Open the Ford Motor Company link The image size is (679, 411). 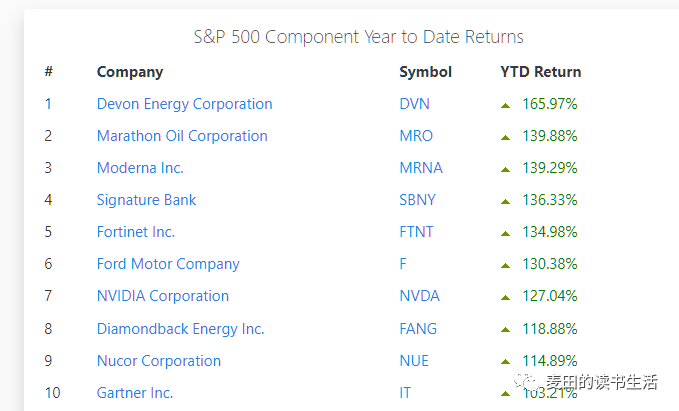tap(168, 264)
